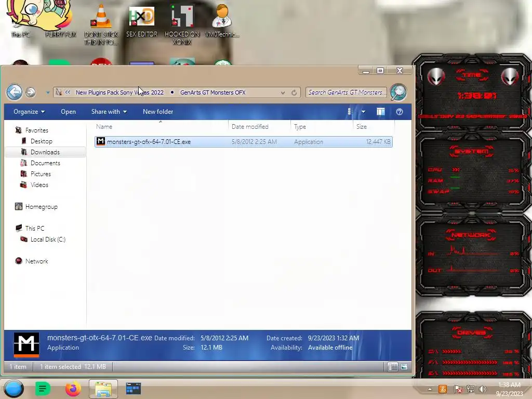Open the dark window app on taskbar
532x399 pixels.
click(133, 389)
